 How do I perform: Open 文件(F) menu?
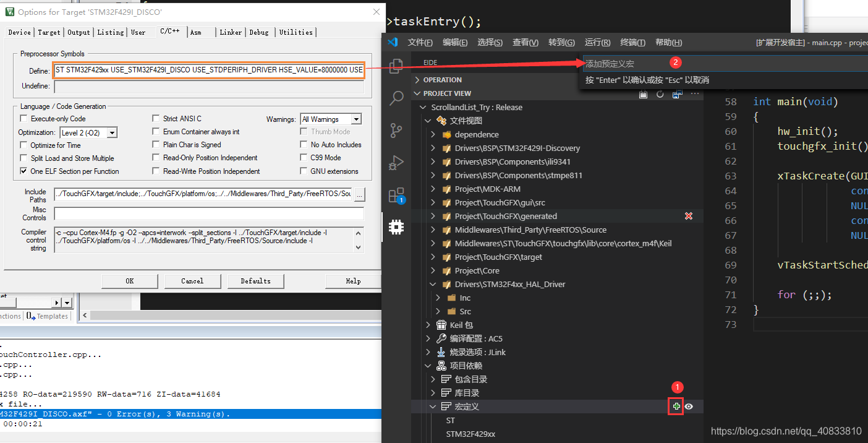click(420, 42)
